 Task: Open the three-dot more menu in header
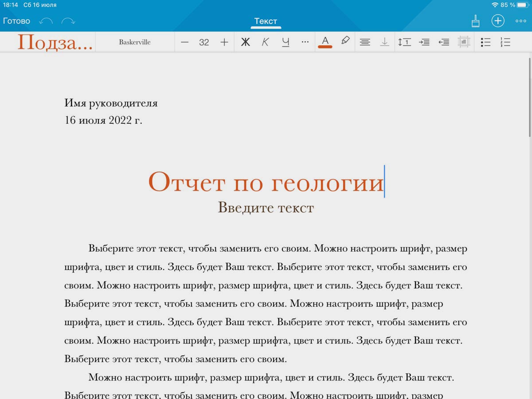(x=520, y=21)
